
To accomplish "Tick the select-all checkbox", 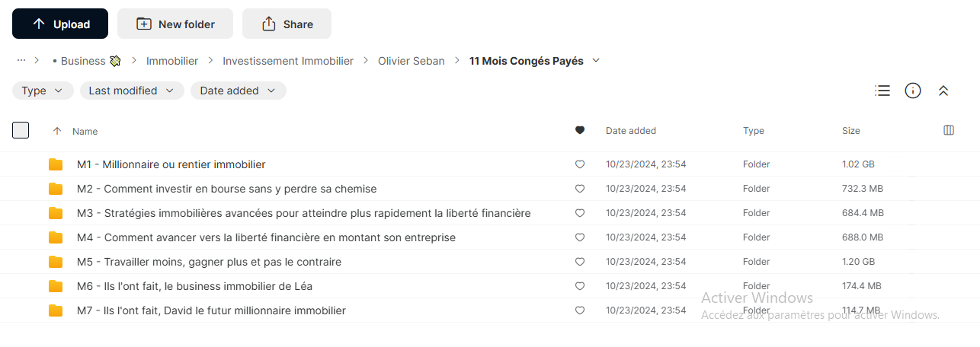I will (x=21, y=130).
